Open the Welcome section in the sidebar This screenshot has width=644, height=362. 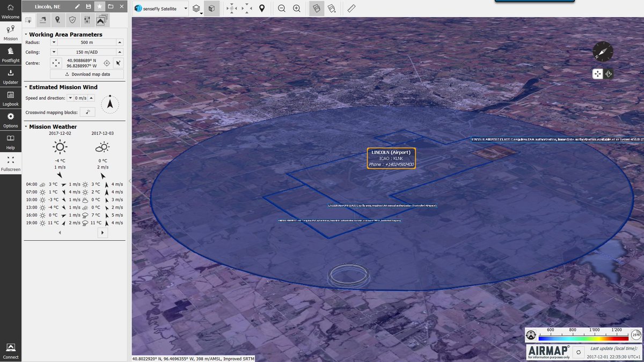click(x=11, y=11)
